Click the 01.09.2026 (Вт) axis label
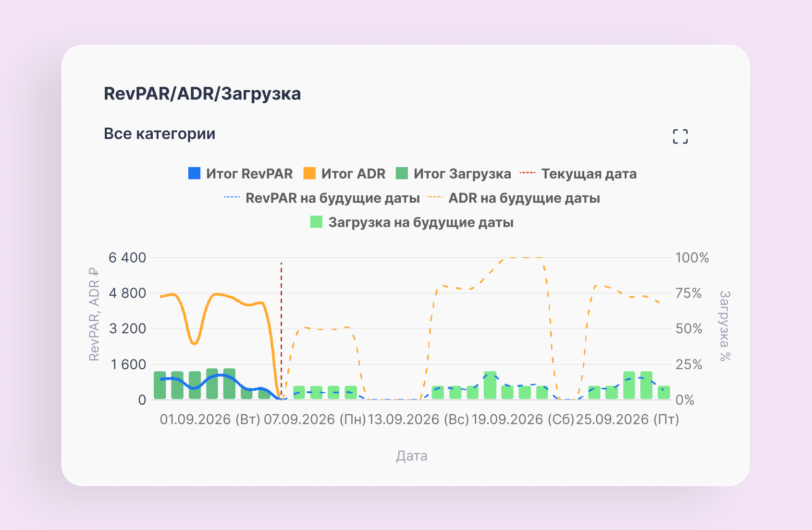This screenshot has height=530, width=812. [210, 420]
